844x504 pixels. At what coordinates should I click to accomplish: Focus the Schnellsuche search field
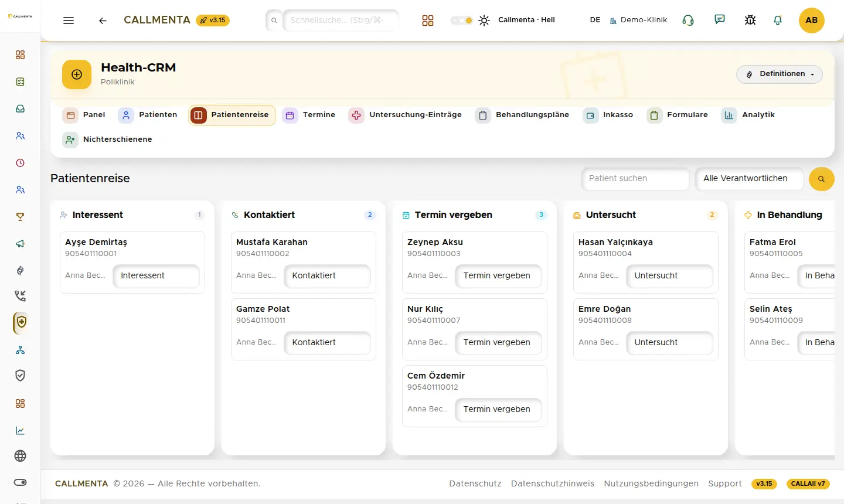pos(341,21)
